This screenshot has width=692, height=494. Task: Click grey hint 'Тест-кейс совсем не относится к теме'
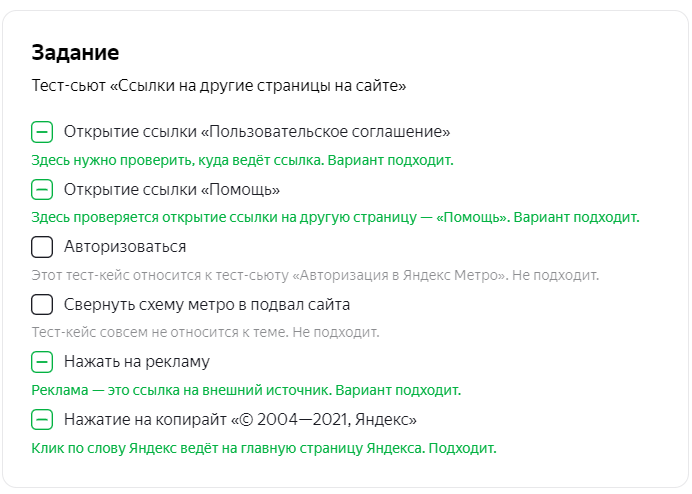point(205,332)
